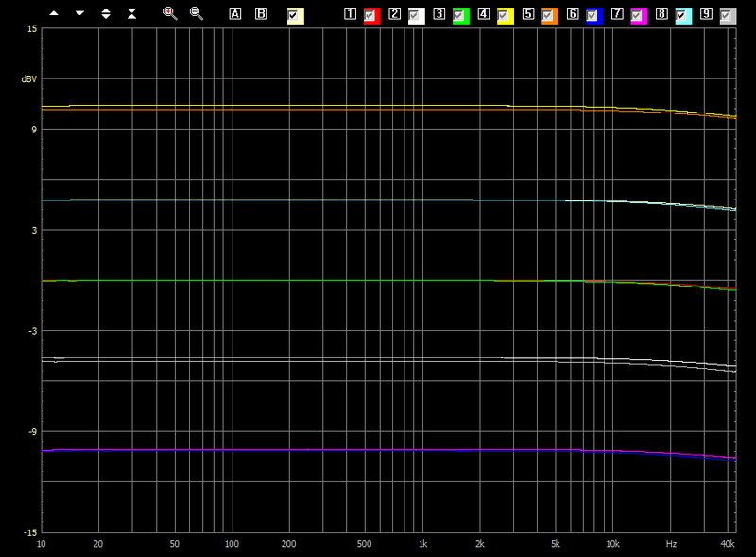Viewport: 756px width, 557px height.
Task: Zoom in with the magnifier plus icon
Action: pyautogui.click(x=170, y=13)
